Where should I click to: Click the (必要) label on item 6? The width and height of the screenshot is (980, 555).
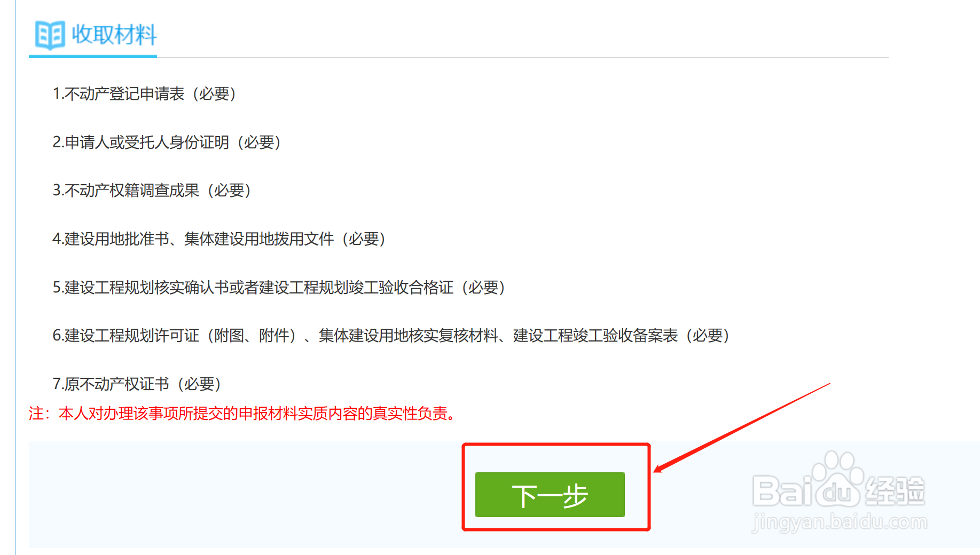click(x=708, y=336)
